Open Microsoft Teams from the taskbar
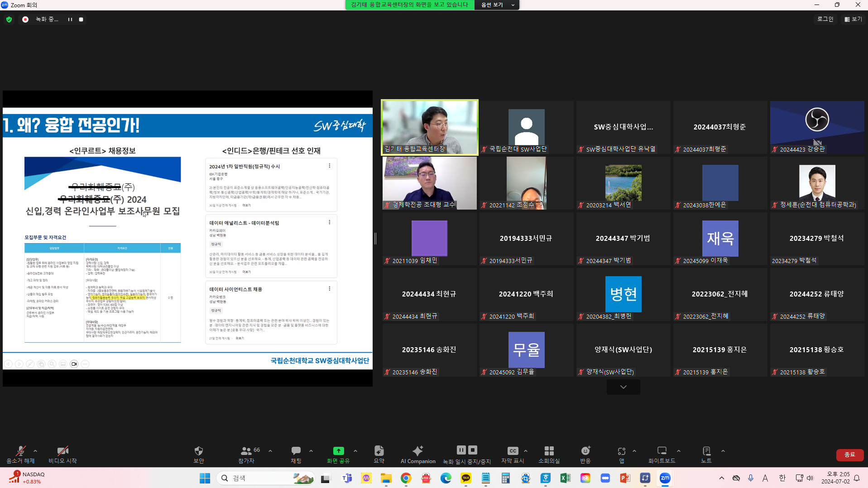Screen dimensions: 868x488 (x=347, y=478)
